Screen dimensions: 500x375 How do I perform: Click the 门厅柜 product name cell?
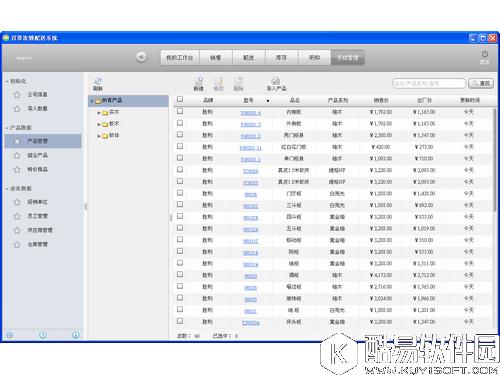click(294, 194)
